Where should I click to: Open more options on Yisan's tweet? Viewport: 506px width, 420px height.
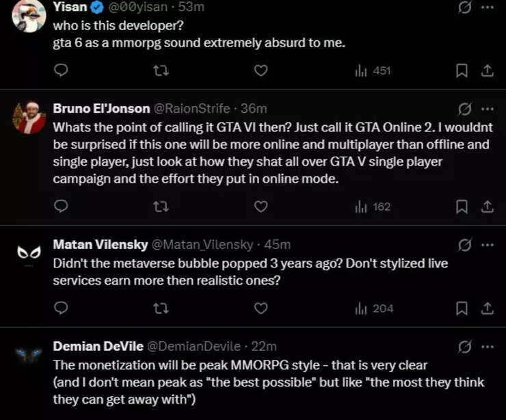tap(487, 7)
